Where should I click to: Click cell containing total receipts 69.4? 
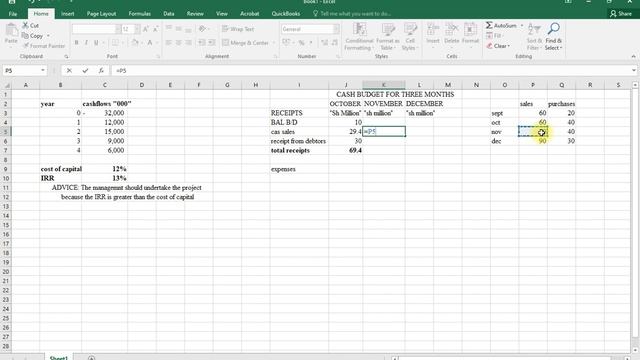(346, 150)
